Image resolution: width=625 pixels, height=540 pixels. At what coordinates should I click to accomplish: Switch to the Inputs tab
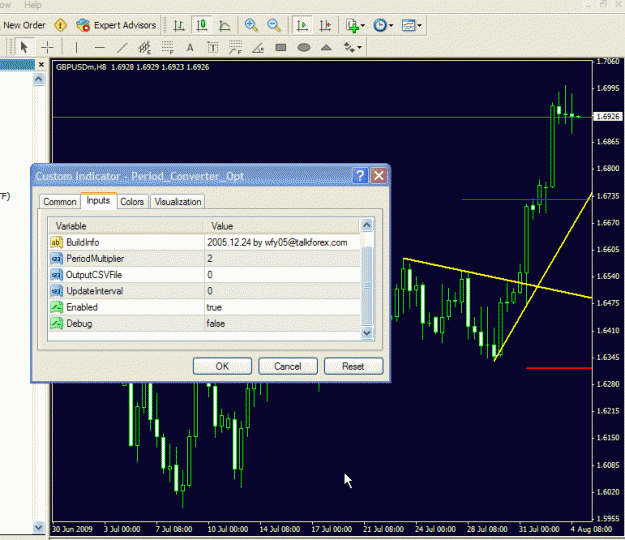(98, 200)
